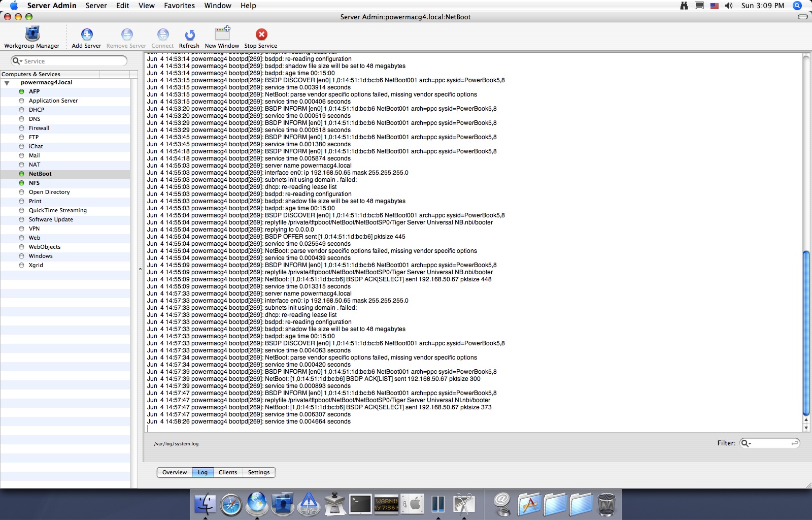Viewport: 812px width, 520px height.
Task: Open the Window menu
Action: coord(218,6)
